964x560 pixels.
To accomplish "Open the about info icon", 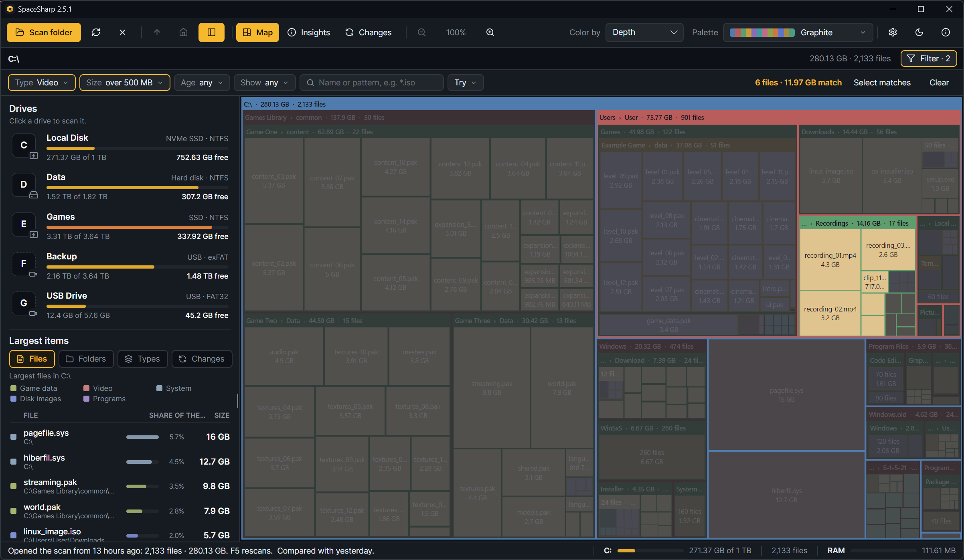I will pos(946,32).
